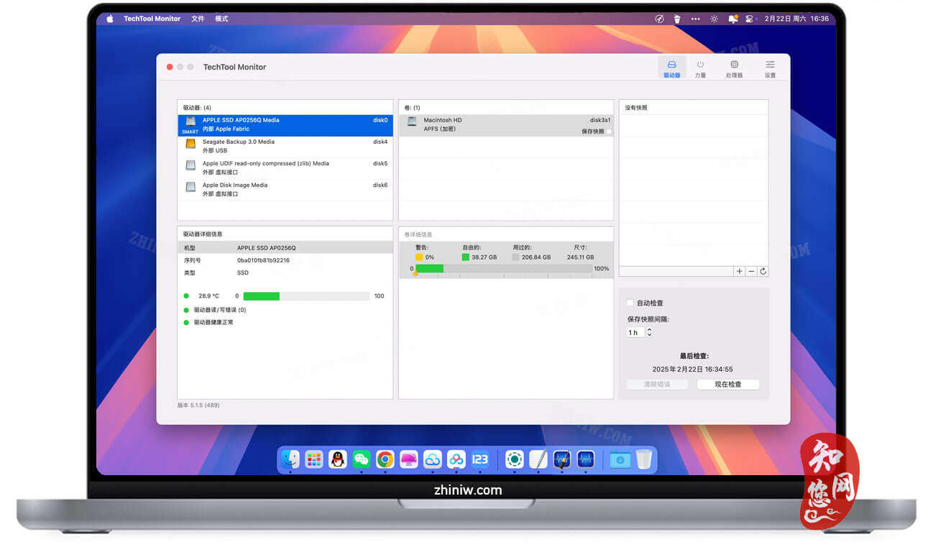Viewport: 933px width, 560px height.
Task: Click the 清除错误 button
Action: coord(656,384)
